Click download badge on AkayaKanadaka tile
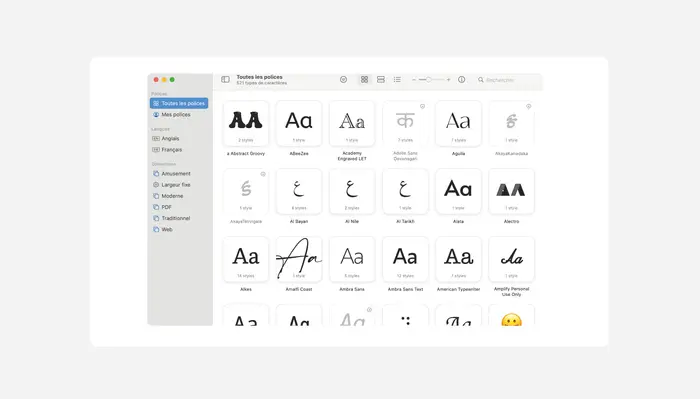Viewport: 700px width, 399px height. click(529, 106)
